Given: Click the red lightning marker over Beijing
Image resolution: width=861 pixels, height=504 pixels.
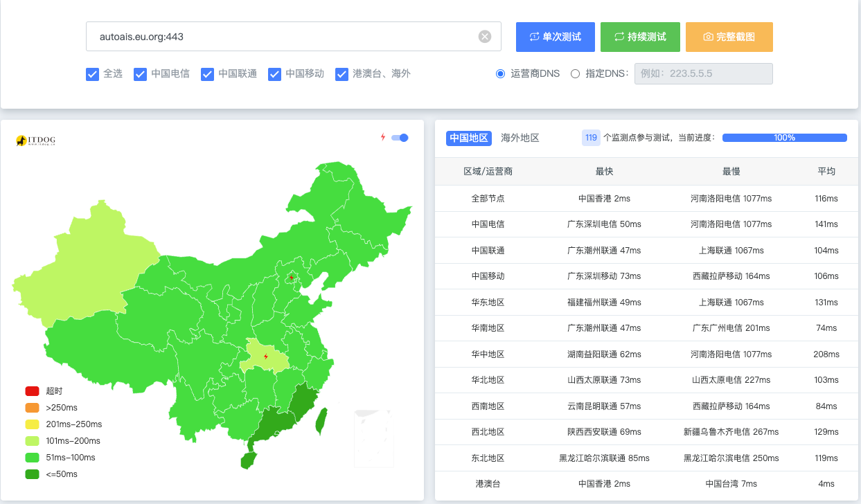Looking at the screenshot, I should tap(292, 278).
